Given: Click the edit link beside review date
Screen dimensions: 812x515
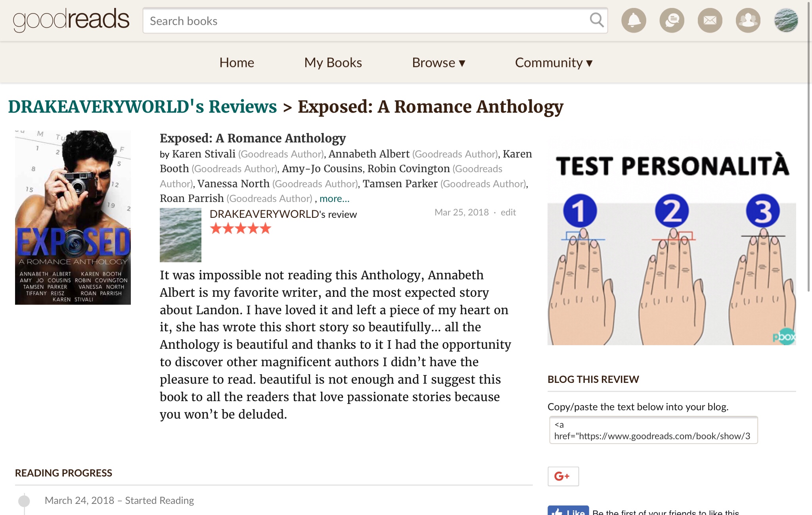Looking at the screenshot, I should tap(508, 212).
